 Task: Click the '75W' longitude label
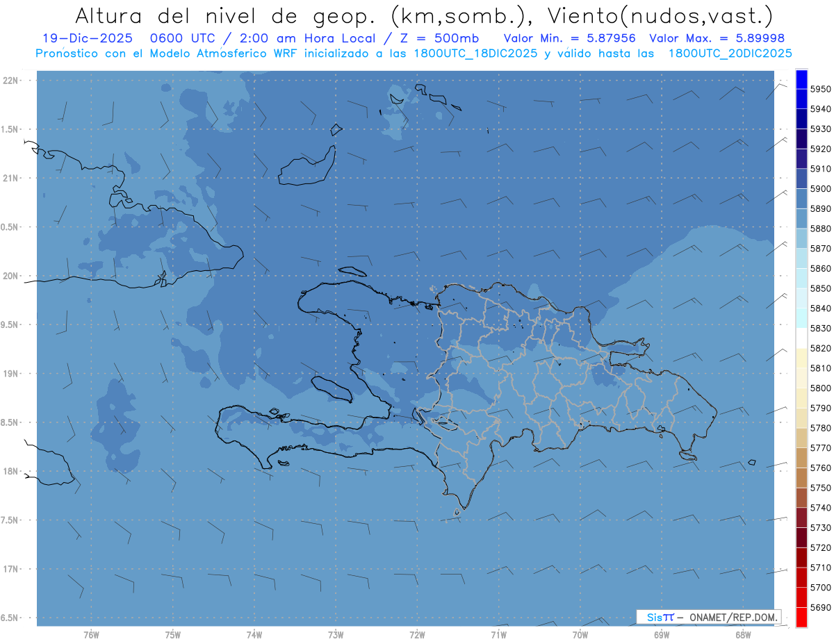point(173,634)
